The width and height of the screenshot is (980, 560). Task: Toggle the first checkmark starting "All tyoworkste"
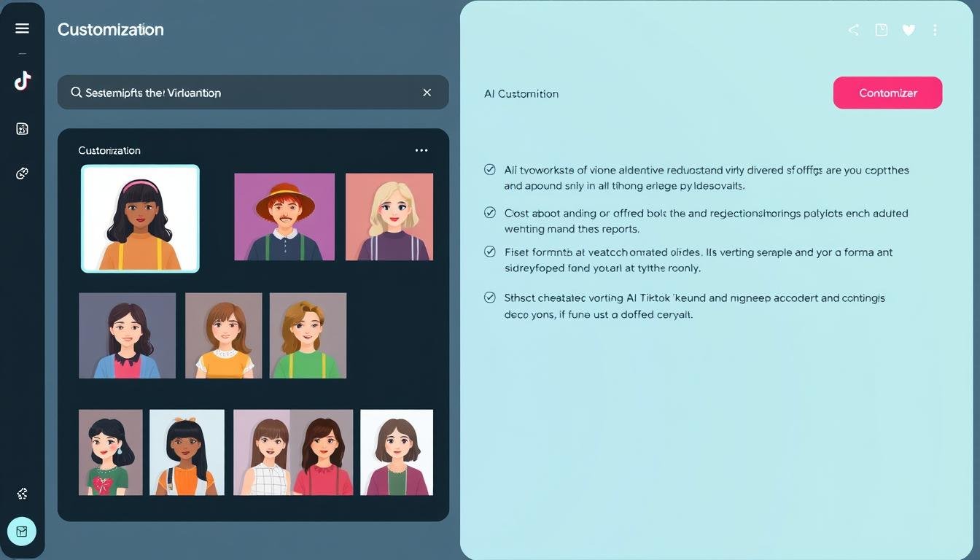[490, 170]
